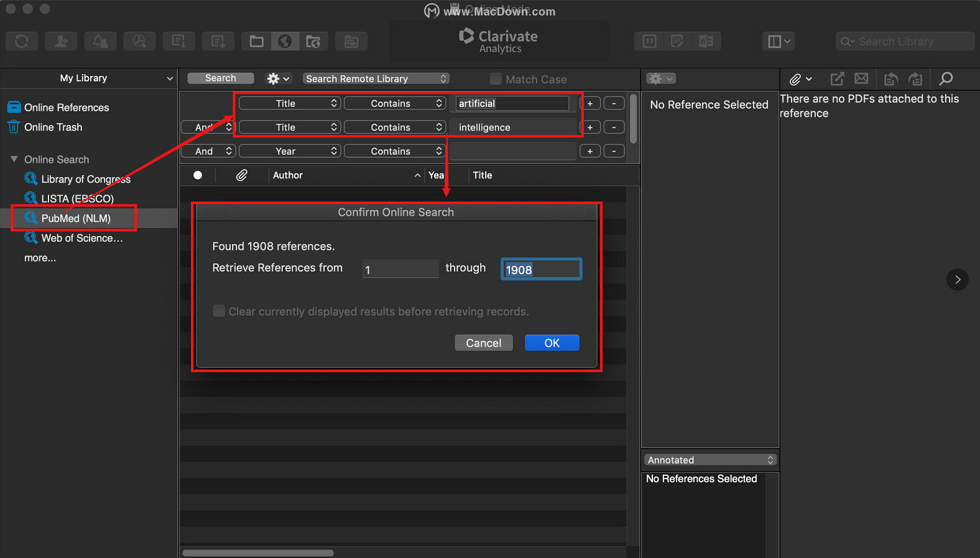This screenshot has height=558, width=980.
Task: Click the Search button
Action: pos(221,78)
